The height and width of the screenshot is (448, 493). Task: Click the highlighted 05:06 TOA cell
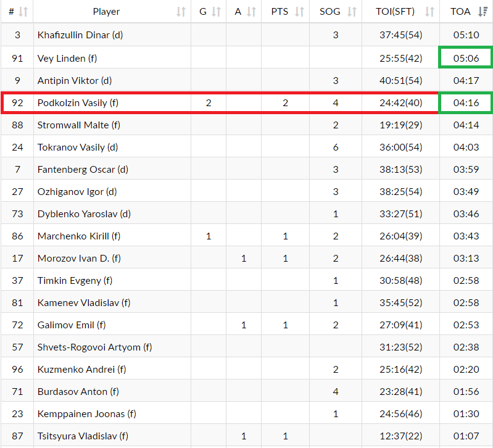click(x=466, y=59)
